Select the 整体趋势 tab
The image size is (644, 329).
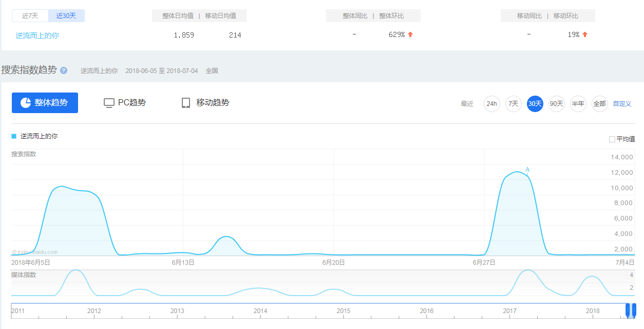pyautogui.click(x=45, y=103)
